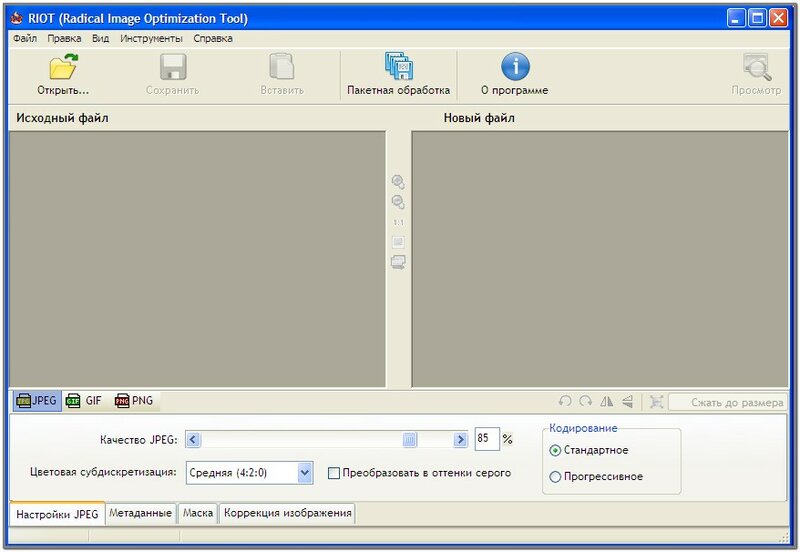Flip image vertically icon
This screenshot has height=552, width=800.
(x=628, y=402)
